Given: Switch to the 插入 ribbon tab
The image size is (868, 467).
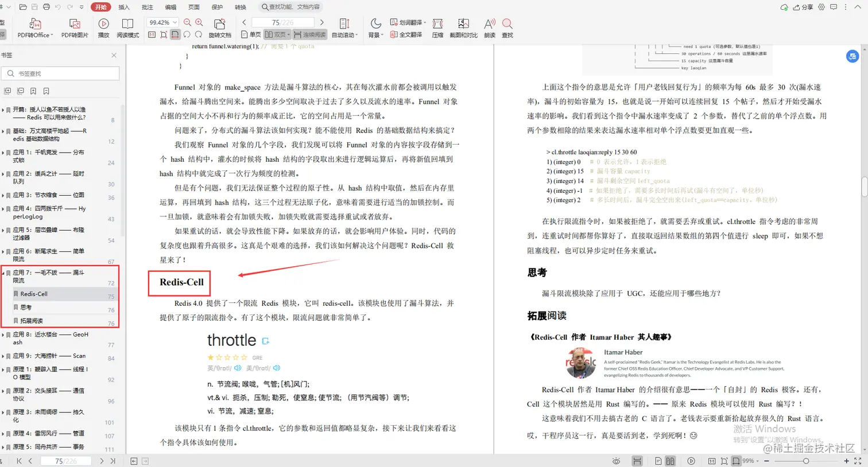Looking at the screenshot, I should coord(124,7).
